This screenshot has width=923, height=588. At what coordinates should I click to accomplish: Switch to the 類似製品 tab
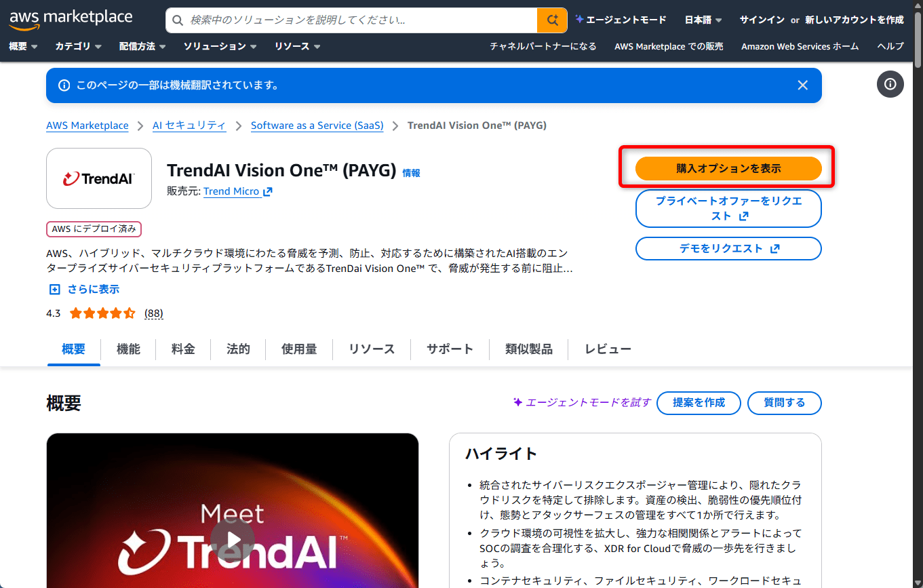point(529,349)
